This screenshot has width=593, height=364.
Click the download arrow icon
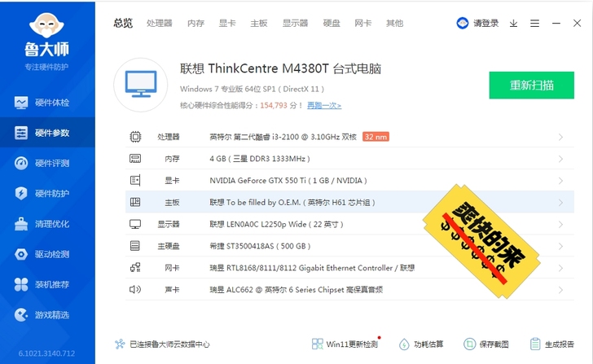[513, 24]
